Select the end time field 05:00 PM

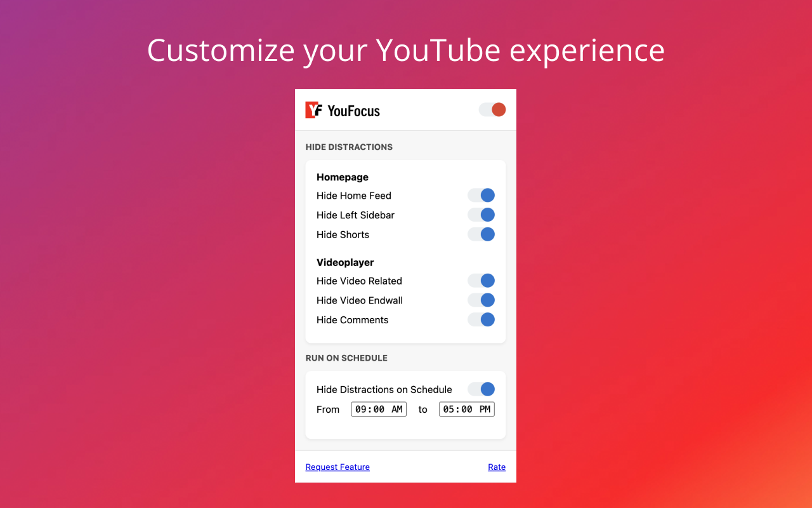pos(467,410)
